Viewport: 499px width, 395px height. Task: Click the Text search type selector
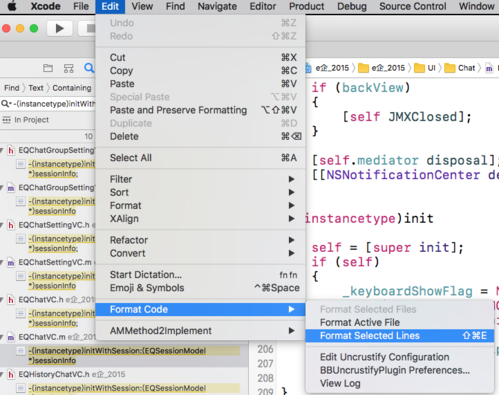tap(36, 88)
